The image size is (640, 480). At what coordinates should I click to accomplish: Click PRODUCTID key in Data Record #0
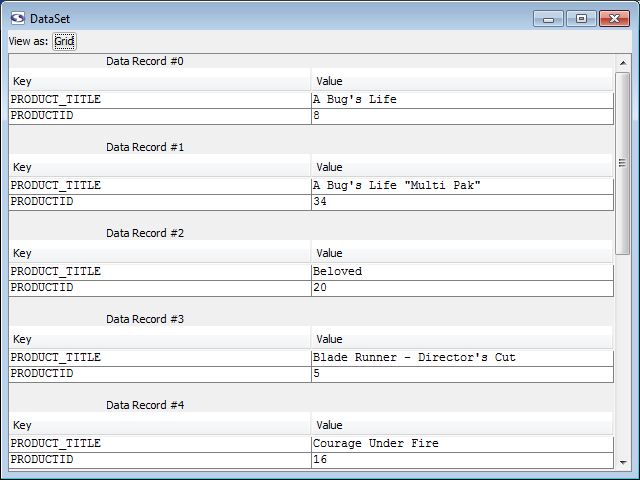point(160,116)
